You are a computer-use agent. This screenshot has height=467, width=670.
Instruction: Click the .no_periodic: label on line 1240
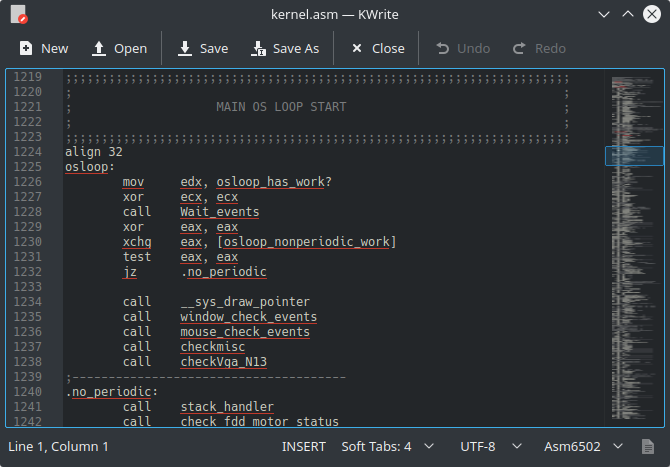pos(110,392)
